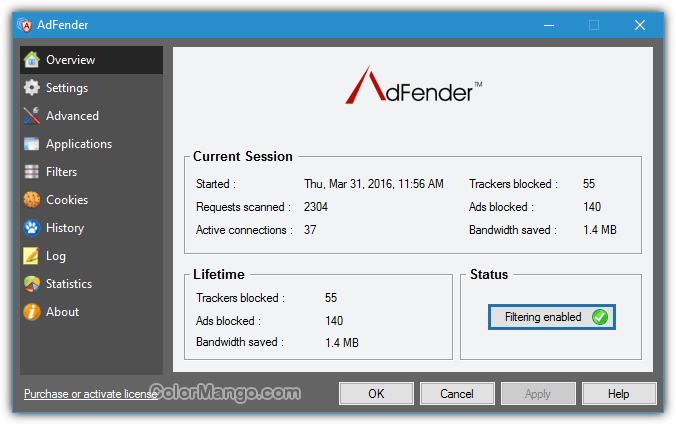
Task: Toggle the Filtering enabled button
Action: click(x=552, y=317)
